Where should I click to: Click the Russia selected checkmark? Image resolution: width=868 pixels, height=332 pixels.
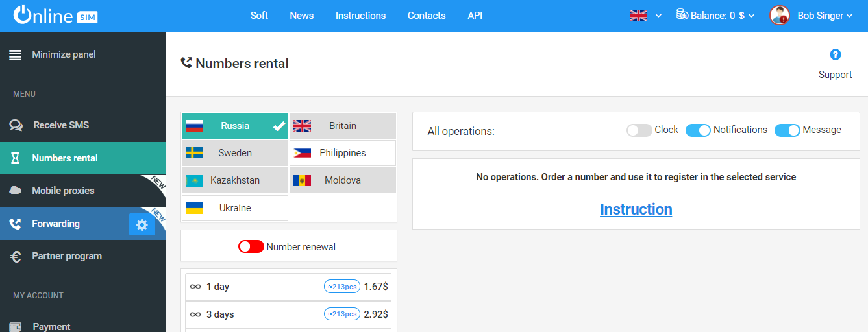coord(279,126)
